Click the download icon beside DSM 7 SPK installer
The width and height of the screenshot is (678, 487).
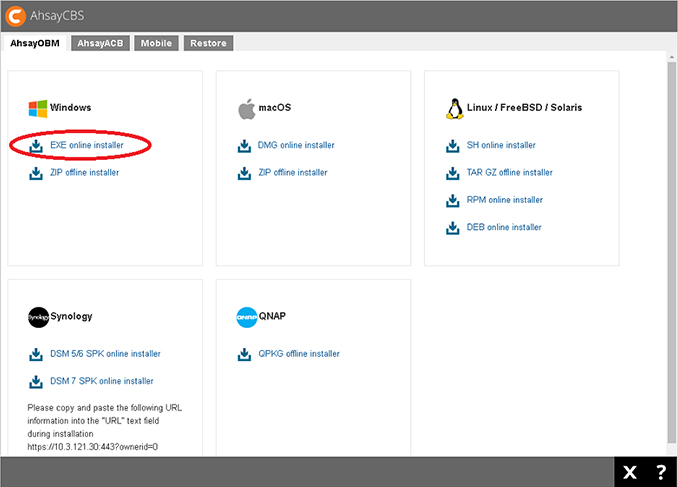[x=36, y=381]
